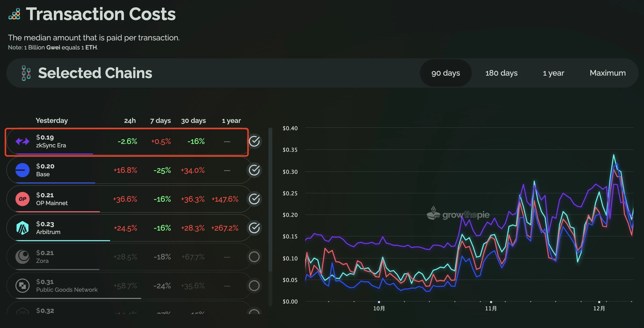Click the Transaction Costs cube icon

(14, 14)
